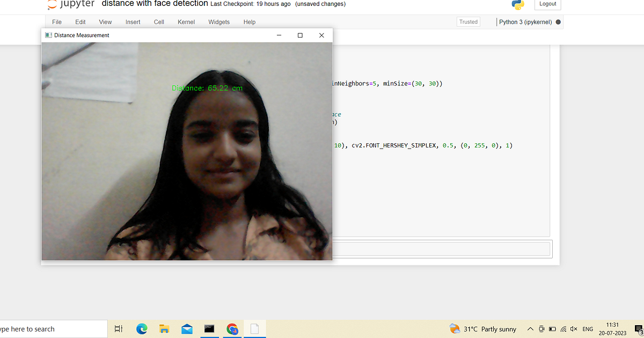Click the Distance Measurement window icon
This screenshot has width=644, height=338.
[48, 35]
